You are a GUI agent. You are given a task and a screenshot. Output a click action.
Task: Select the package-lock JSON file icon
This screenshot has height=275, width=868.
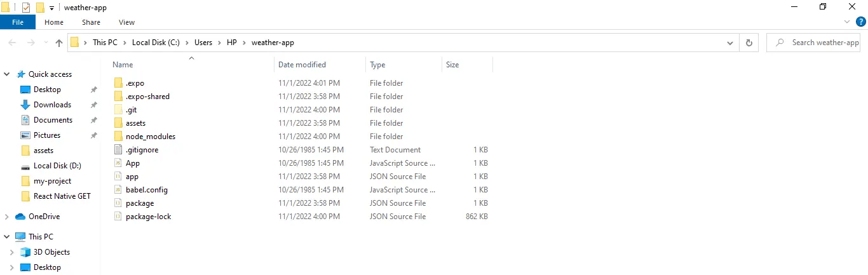[x=118, y=217]
